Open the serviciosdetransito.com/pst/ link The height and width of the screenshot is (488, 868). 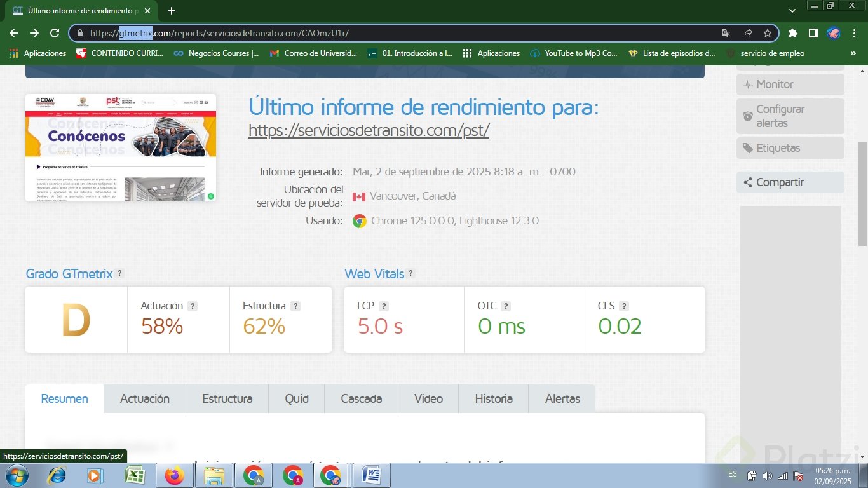[369, 130]
